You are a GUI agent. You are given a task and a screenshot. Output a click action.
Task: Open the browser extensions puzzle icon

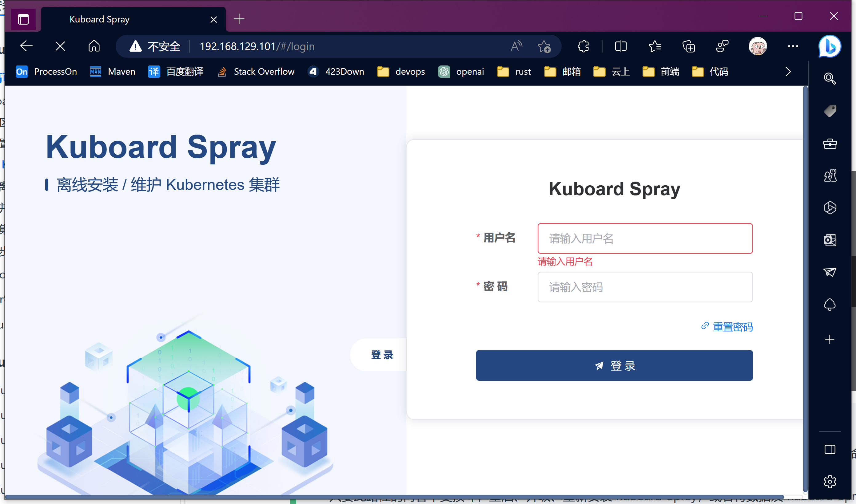pyautogui.click(x=583, y=46)
